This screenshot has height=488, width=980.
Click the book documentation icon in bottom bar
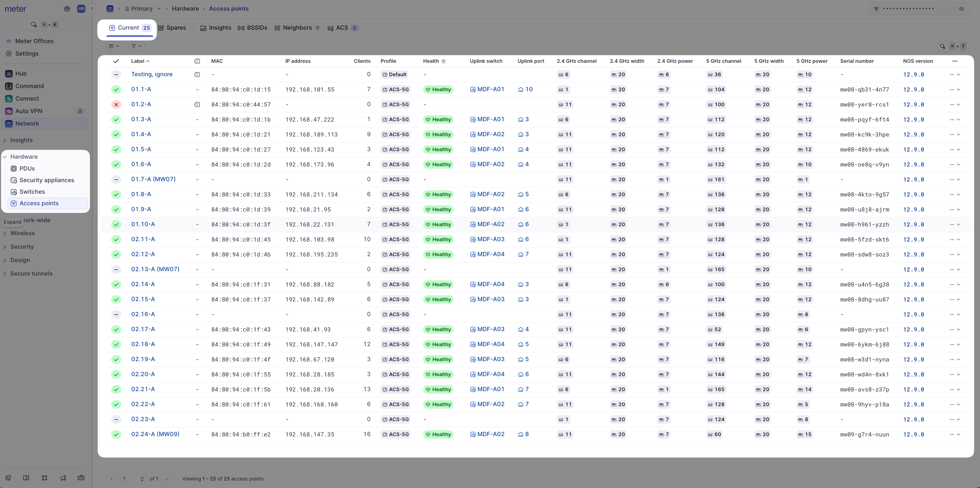click(x=26, y=478)
